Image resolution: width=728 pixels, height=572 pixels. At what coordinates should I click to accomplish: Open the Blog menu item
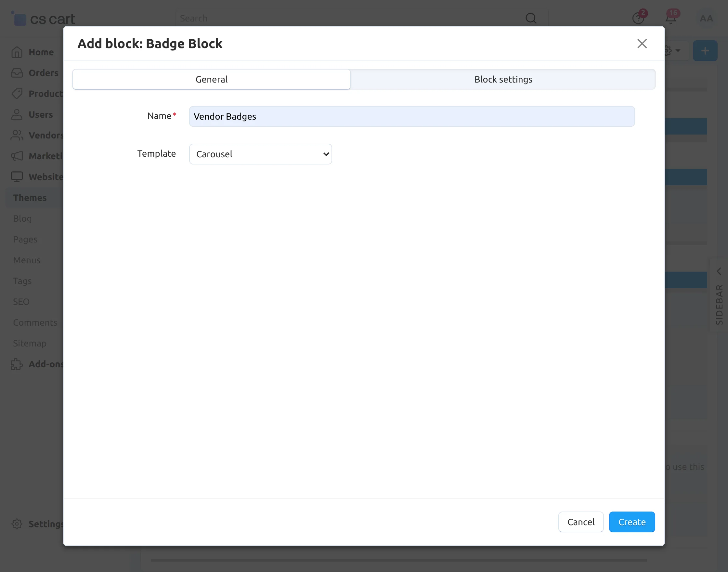22,218
